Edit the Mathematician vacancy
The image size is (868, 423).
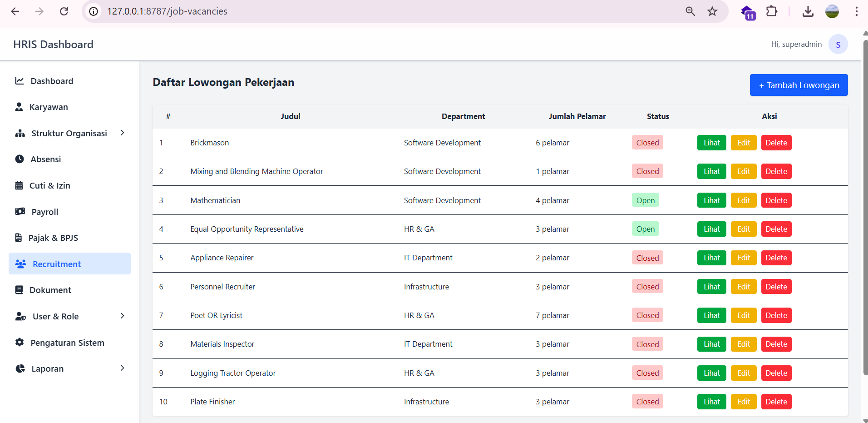click(x=743, y=200)
